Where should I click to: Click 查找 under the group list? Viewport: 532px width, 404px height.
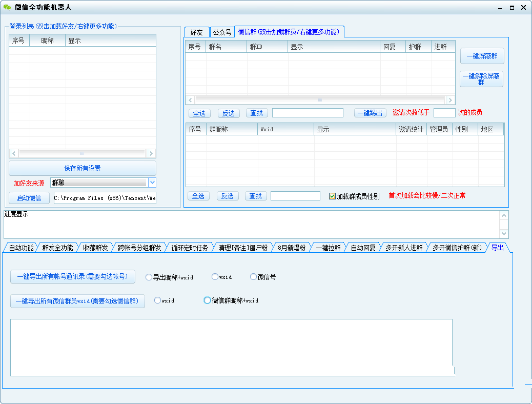point(257,113)
